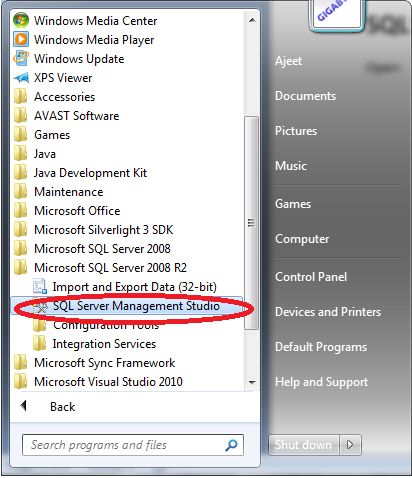
Task: Open Windows Media Center icon
Action: [x=21, y=21]
